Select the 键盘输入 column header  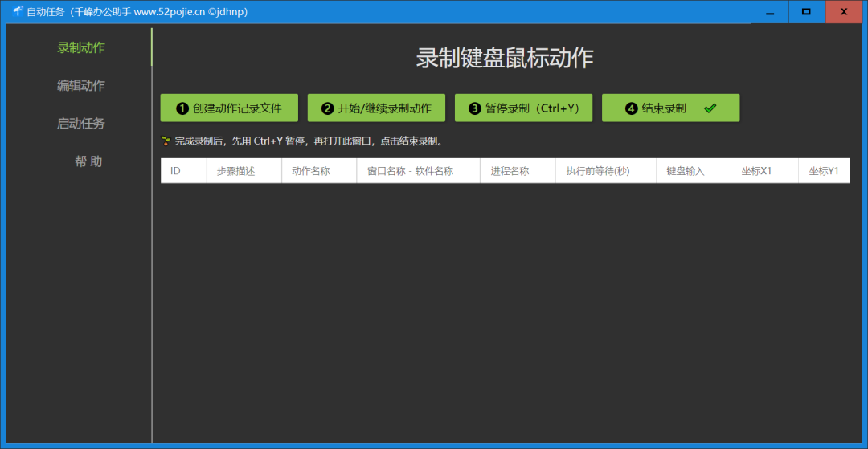(x=694, y=171)
